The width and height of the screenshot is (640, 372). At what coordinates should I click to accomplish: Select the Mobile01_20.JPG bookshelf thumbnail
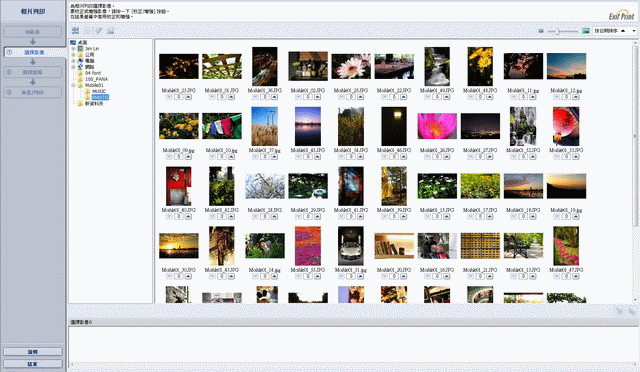click(394, 246)
